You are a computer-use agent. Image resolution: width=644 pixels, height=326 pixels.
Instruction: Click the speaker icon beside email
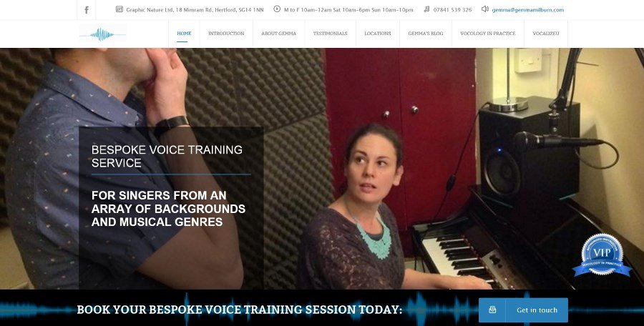pos(485,9)
